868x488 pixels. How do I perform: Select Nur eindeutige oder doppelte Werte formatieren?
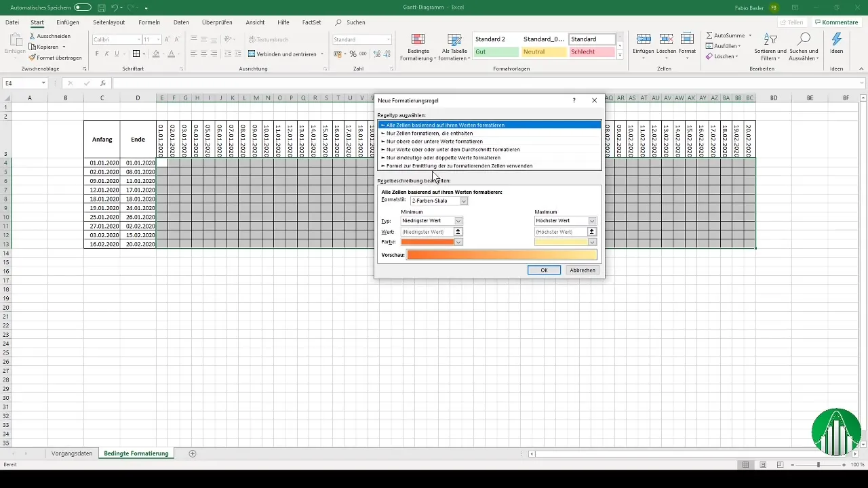tap(489, 157)
